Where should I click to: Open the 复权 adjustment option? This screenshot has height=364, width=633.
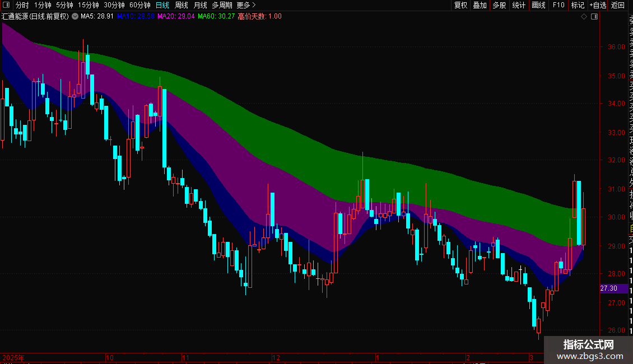(x=460, y=5)
